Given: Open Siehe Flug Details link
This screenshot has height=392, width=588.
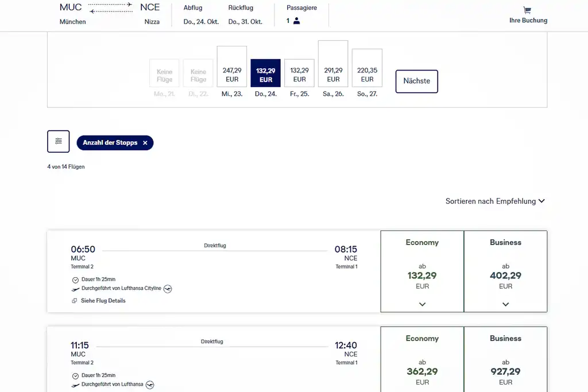Looking at the screenshot, I should pyautogui.click(x=103, y=301).
